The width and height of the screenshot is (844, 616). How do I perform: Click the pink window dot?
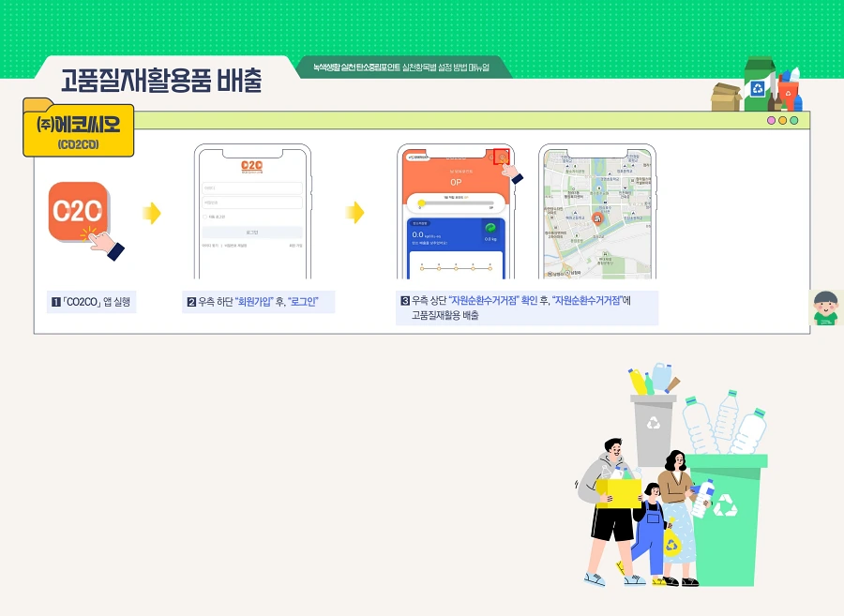[x=771, y=121]
